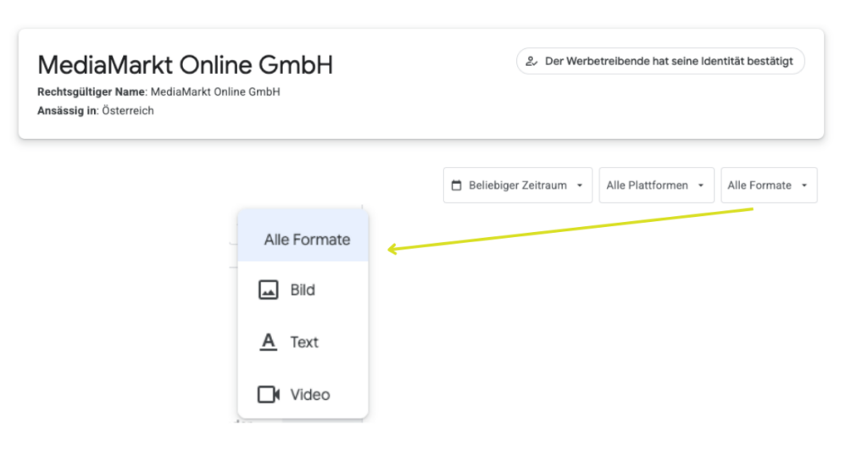The width and height of the screenshot is (868, 454).
Task: Click the MediaMarkt Online GmbH heading
Action: (x=185, y=64)
